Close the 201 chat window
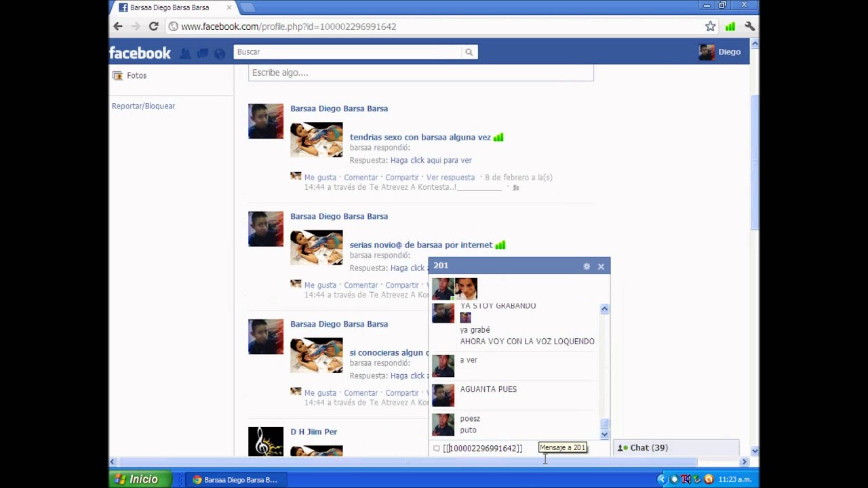This screenshot has width=868, height=488. [x=601, y=266]
